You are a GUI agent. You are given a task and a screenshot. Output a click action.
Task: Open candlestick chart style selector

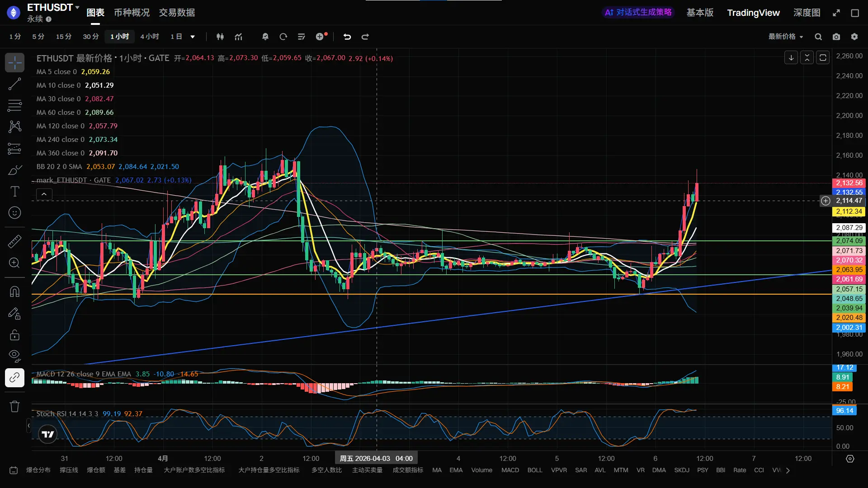220,37
